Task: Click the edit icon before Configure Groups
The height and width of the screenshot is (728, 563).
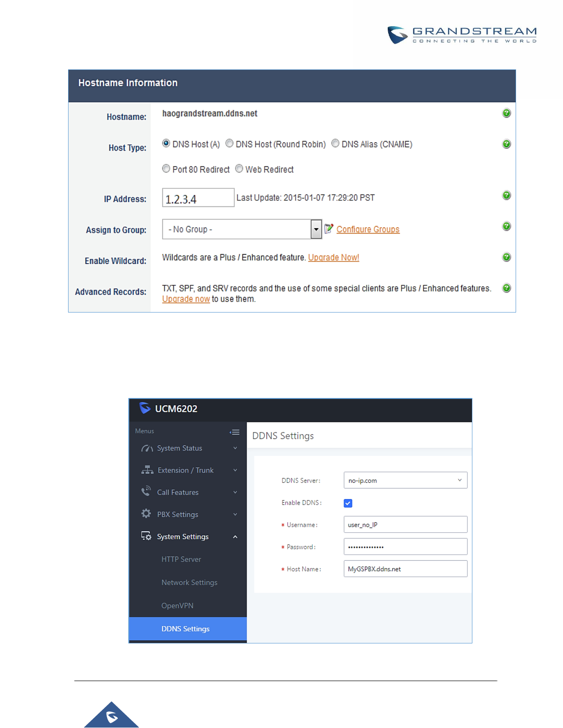Action: click(328, 228)
